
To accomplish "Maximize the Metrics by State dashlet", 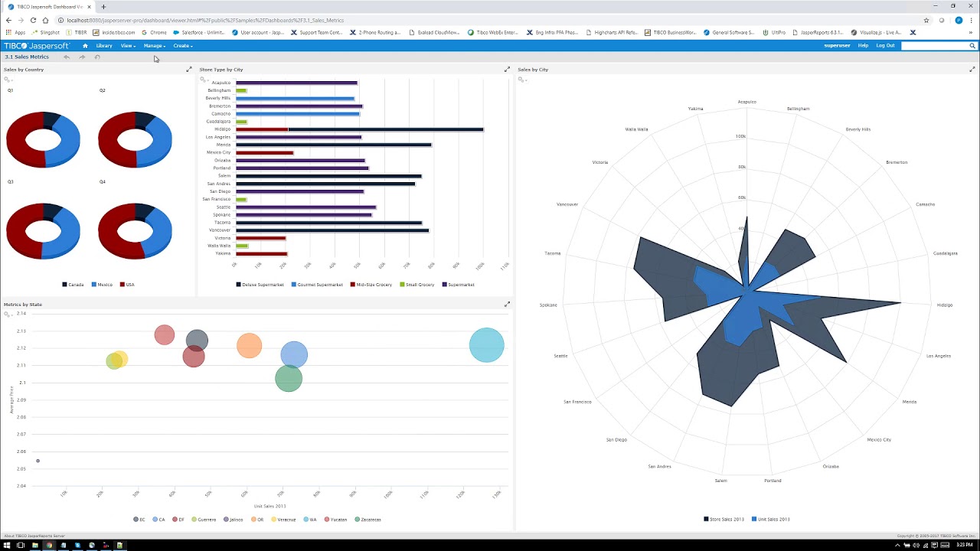I will pyautogui.click(x=507, y=305).
